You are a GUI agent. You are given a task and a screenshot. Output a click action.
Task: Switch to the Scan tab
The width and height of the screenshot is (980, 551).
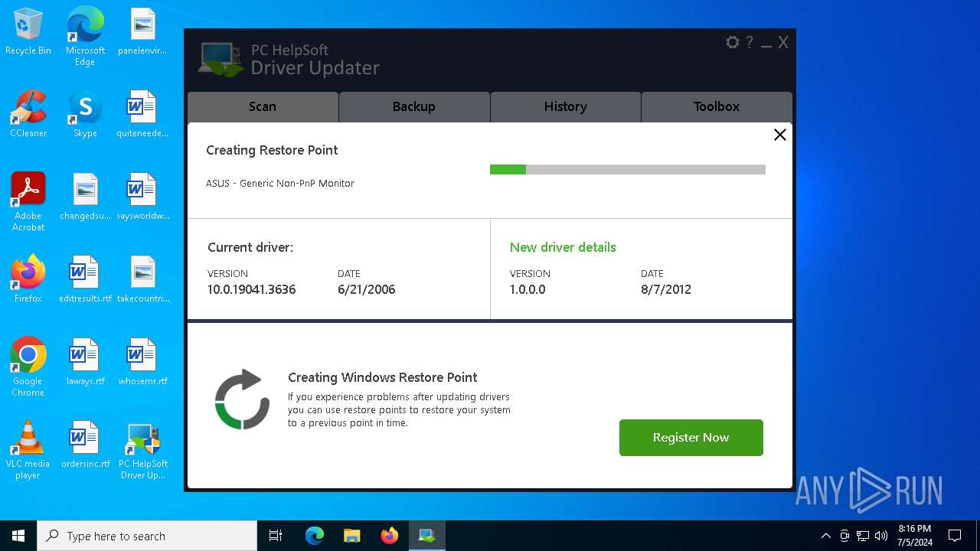(263, 107)
